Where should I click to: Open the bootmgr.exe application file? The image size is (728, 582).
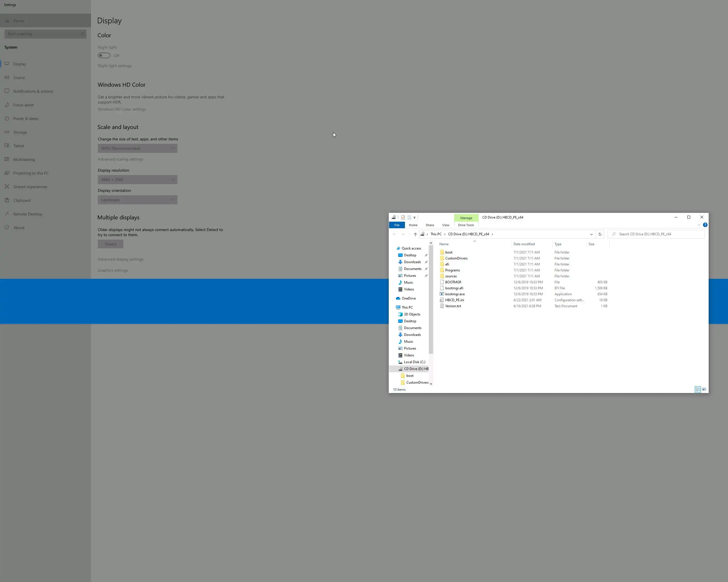tap(454, 294)
